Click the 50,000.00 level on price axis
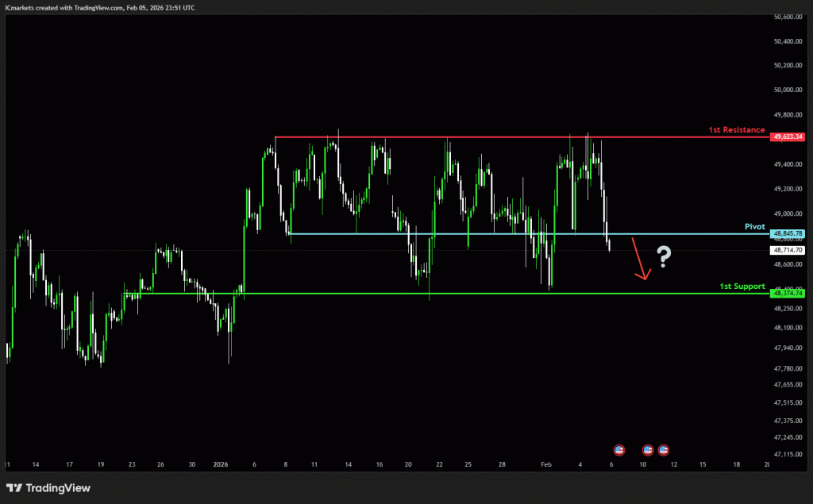The width and height of the screenshot is (813, 504). point(788,90)
